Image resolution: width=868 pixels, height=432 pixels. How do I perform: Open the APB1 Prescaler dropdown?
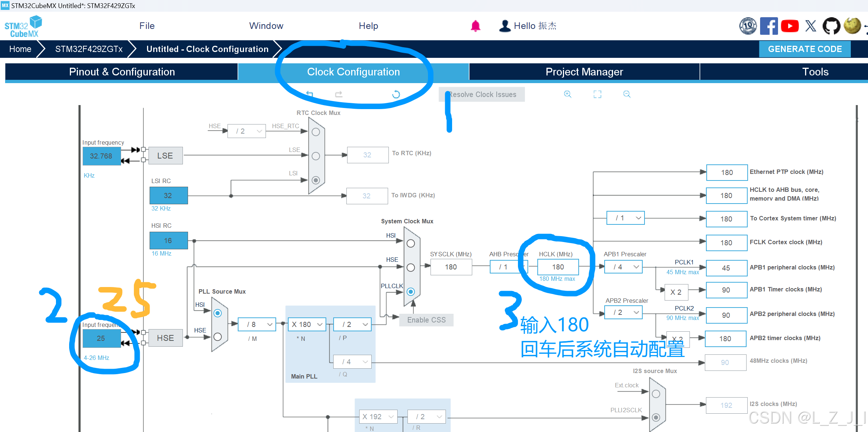coord(623,267)
